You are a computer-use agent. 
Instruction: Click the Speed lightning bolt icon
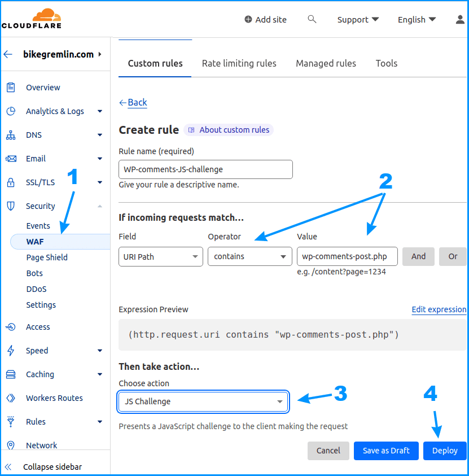[11, 350]
